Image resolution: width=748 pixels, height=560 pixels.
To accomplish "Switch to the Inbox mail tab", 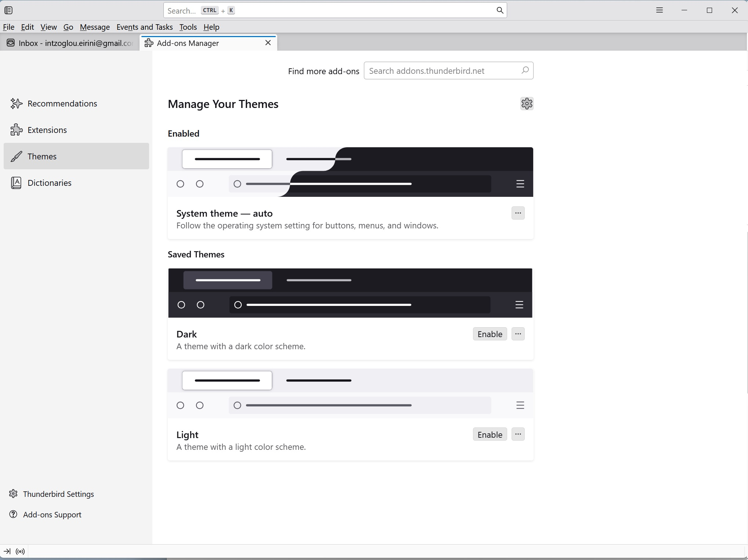I will 70,43.
